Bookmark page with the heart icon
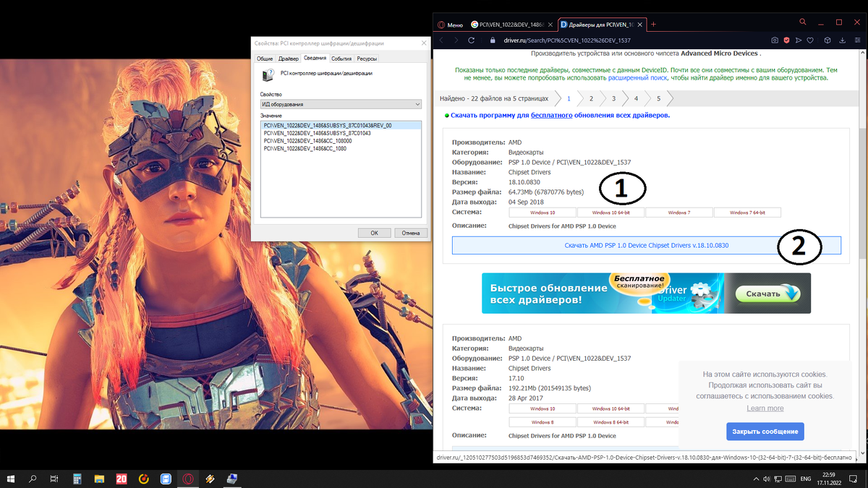The height and width of the screenshot is (488, 868). (x=811, y=40)
